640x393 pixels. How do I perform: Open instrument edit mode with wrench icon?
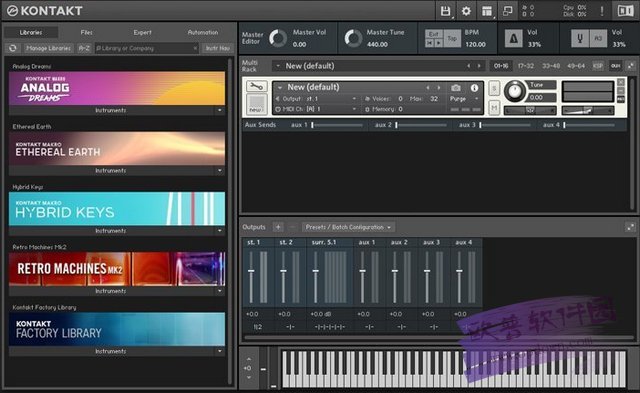coord(256,86)
